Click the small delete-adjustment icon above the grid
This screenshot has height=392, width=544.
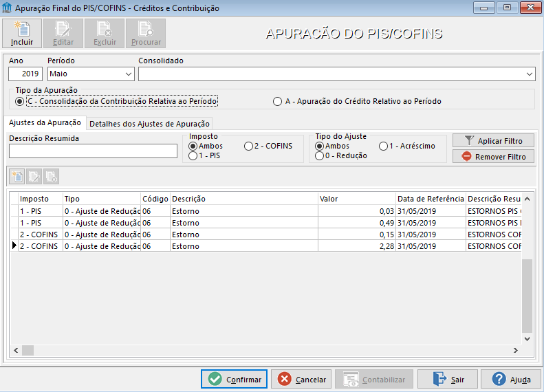click(51, 177)
